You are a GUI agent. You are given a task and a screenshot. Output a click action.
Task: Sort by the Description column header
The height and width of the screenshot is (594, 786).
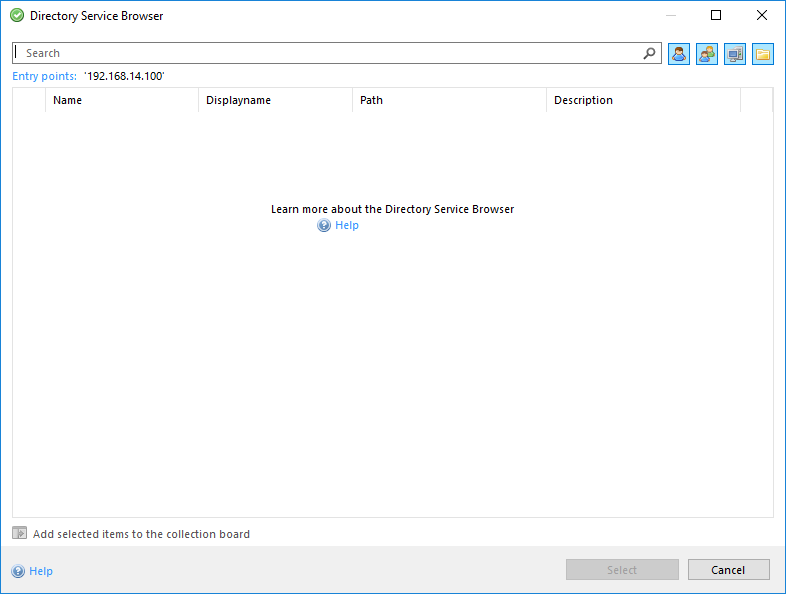tap(643, 100)
